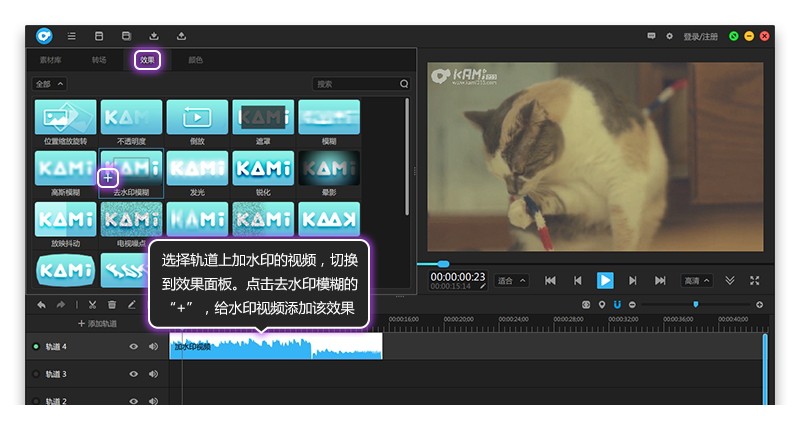Click the add marker pin icon

(602, 305)
